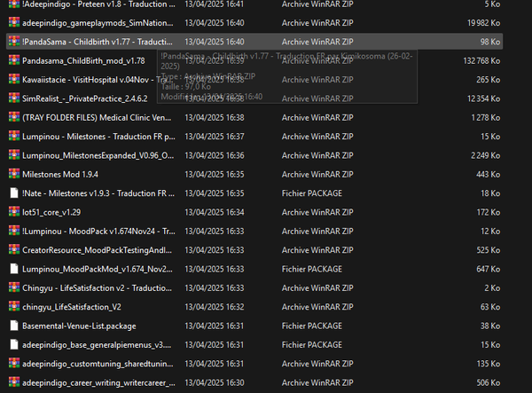Click the ZIP icon of SimRealist_-_PrivatePractice_2.4.6.2

[x=14, y=98]
